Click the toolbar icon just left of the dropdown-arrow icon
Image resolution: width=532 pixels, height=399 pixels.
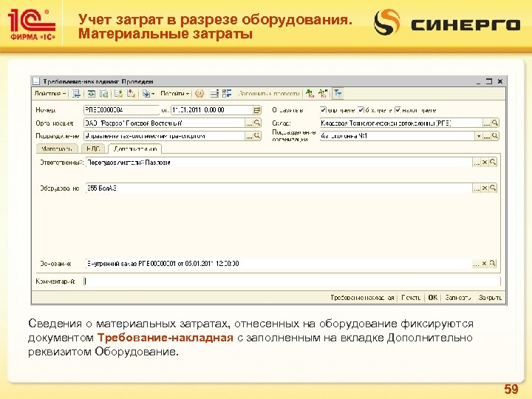click(x=131, y=94)
